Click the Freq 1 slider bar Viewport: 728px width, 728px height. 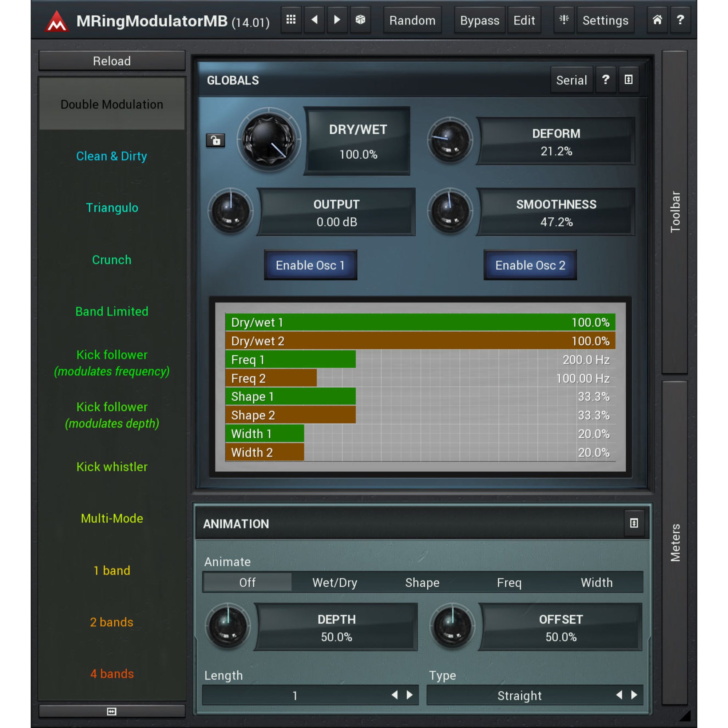[x=420, y=359]
